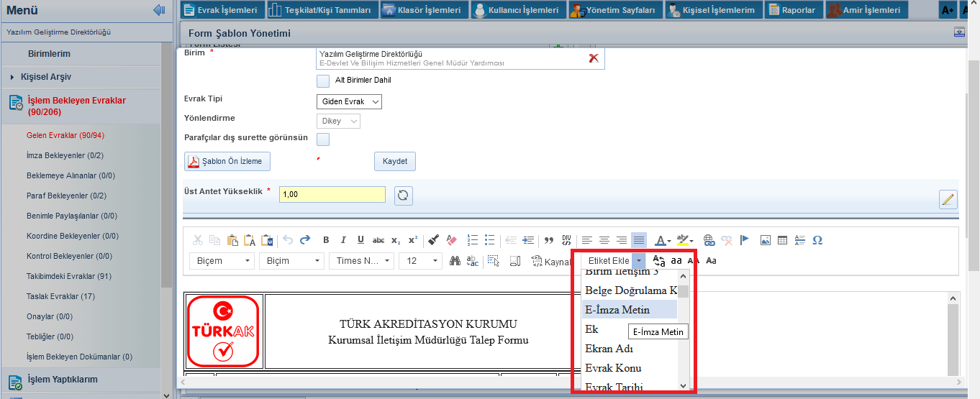Viewport: 980px width, 399px height.
Task: Open the font size dropdown showing 12
Action: 420,261
